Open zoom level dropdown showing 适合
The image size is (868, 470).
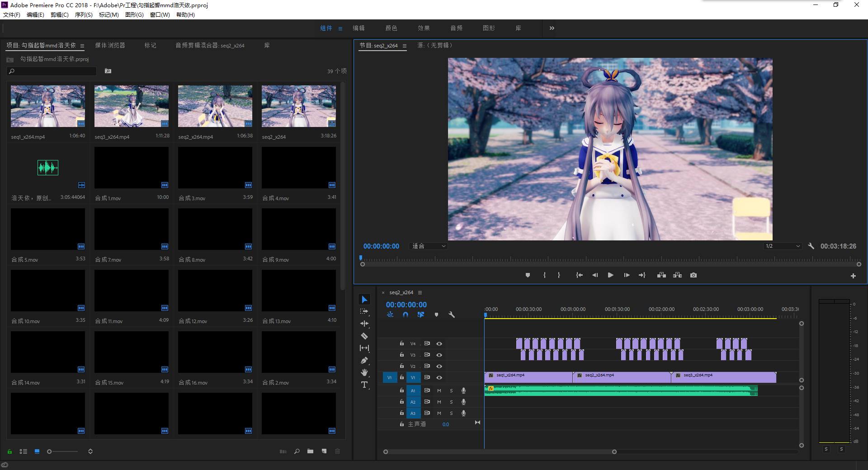click(429, 246)
